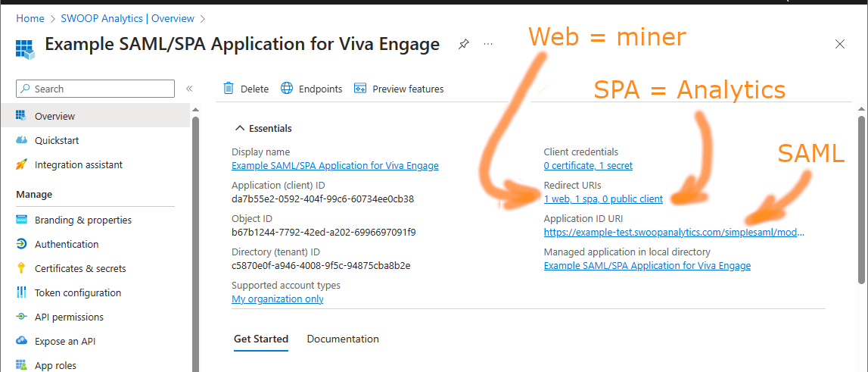Image resolution: width=868 pixels, height=372 pixels.
Task: Open Certificates & secrets key icon
Action: click(22, 268)
